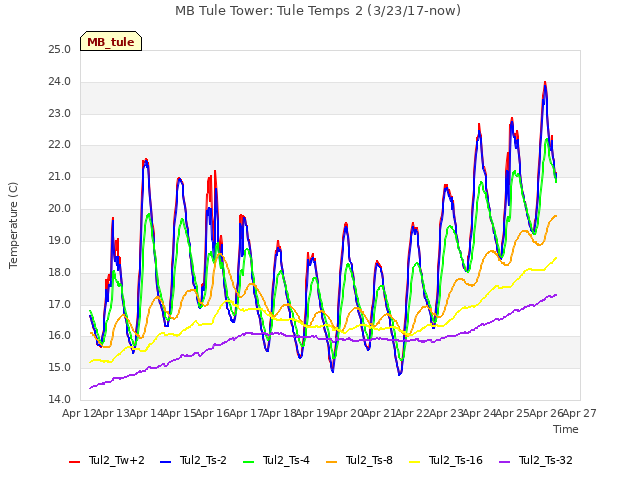The width and height of the screenshot is (640, 480).
Task: Select the Tul2_Tw+2 legend label
Action: click(x=117, y=460)
